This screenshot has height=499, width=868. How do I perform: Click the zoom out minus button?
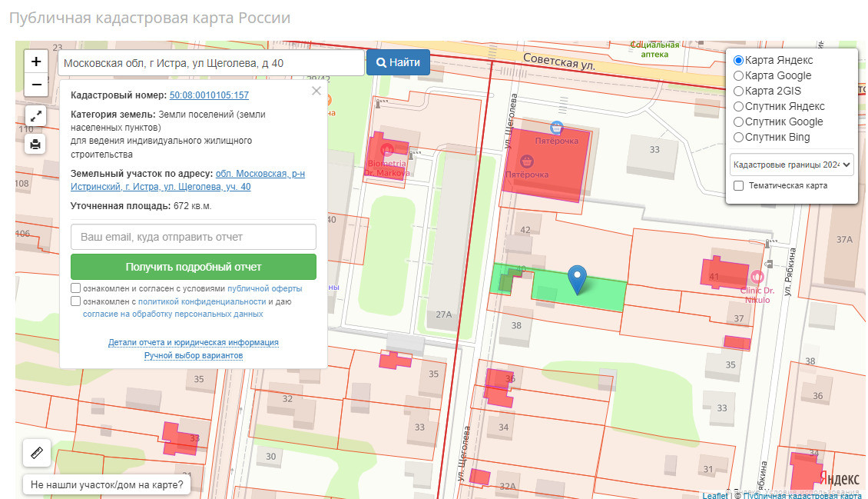coord(36,85)
